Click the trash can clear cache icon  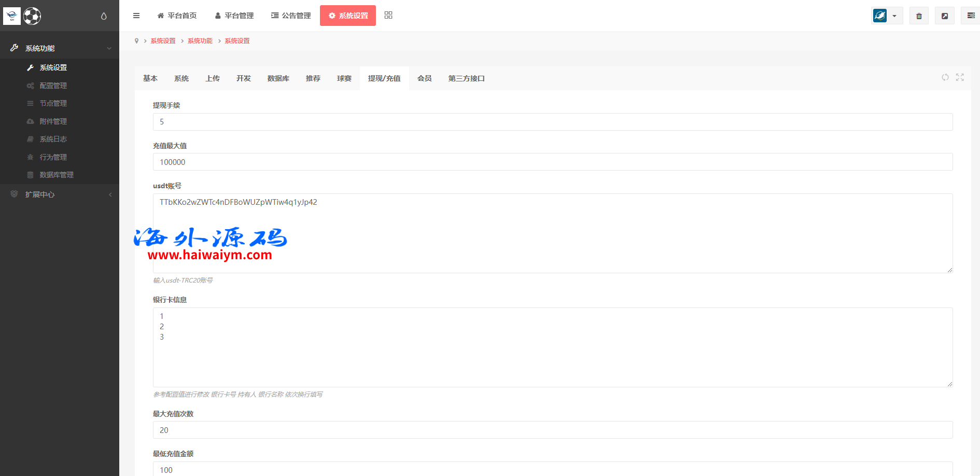[x=919, y=16]
